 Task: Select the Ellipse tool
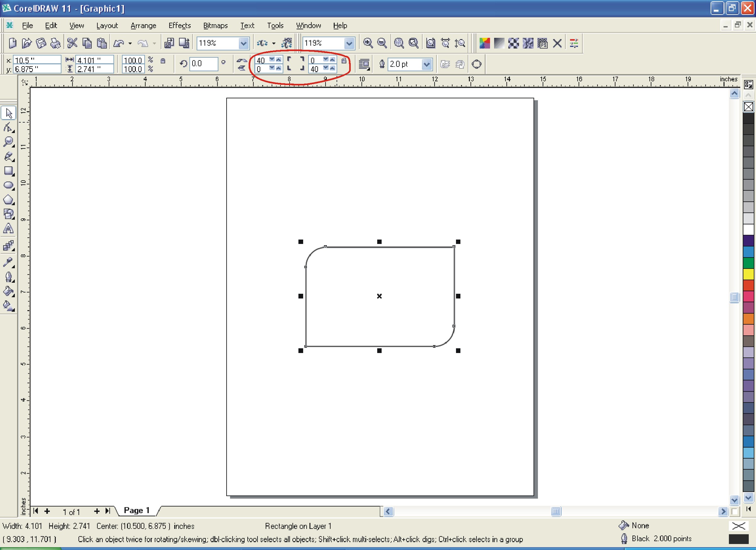(x=9, y=185)
